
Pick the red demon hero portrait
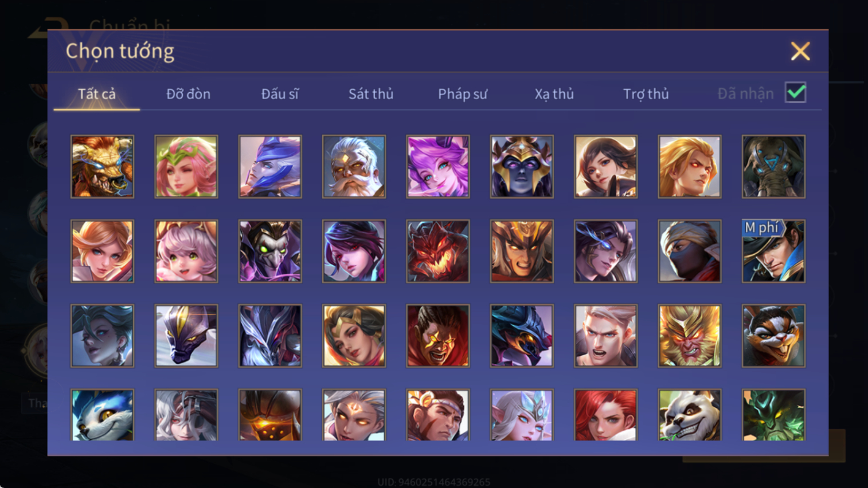pyautogui.click(x=438, y=251)
